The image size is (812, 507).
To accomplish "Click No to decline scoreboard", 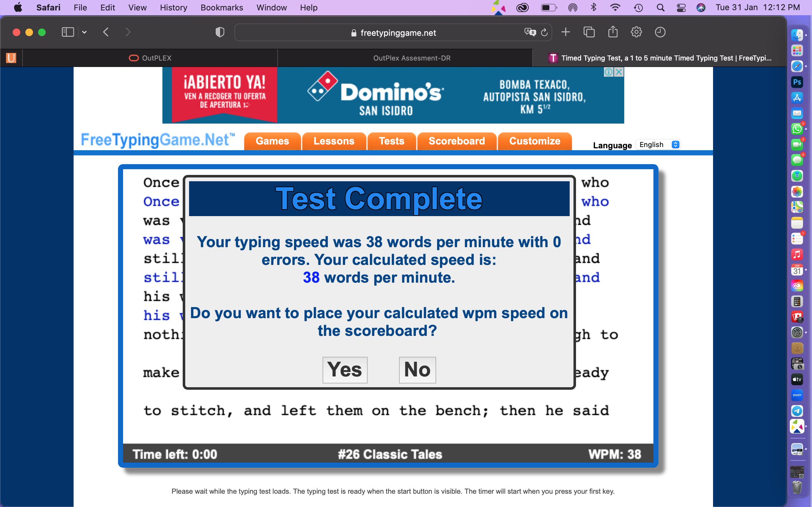I will pos(417,369).
